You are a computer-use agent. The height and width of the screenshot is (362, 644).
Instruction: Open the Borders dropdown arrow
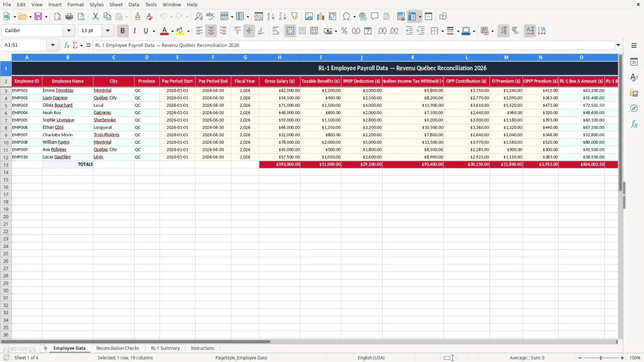coord(442,31)
